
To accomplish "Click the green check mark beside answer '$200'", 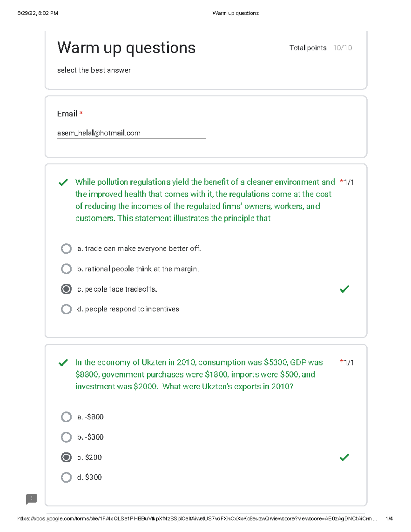I will click(344, 457).
